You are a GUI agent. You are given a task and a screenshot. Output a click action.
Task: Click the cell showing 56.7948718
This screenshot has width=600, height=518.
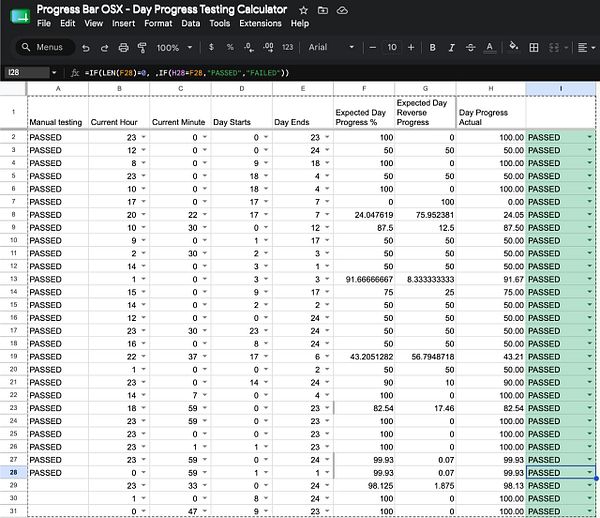[425, 357]
